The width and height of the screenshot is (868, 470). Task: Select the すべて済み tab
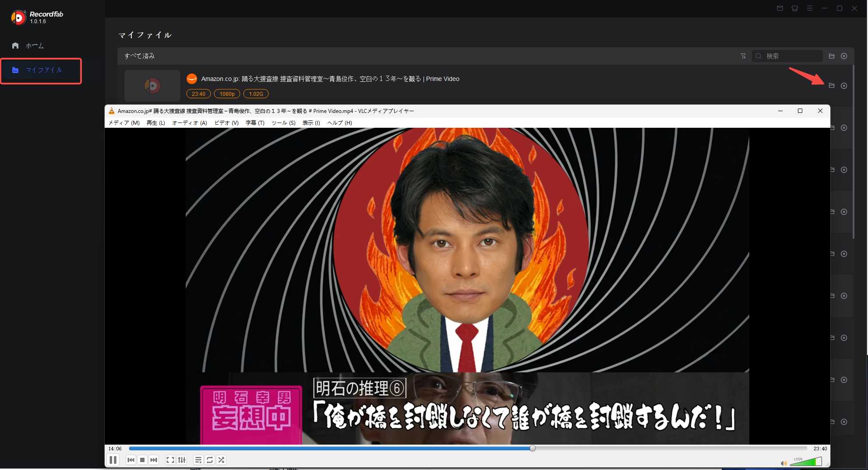pyautogui.click(x=140, y=56)
